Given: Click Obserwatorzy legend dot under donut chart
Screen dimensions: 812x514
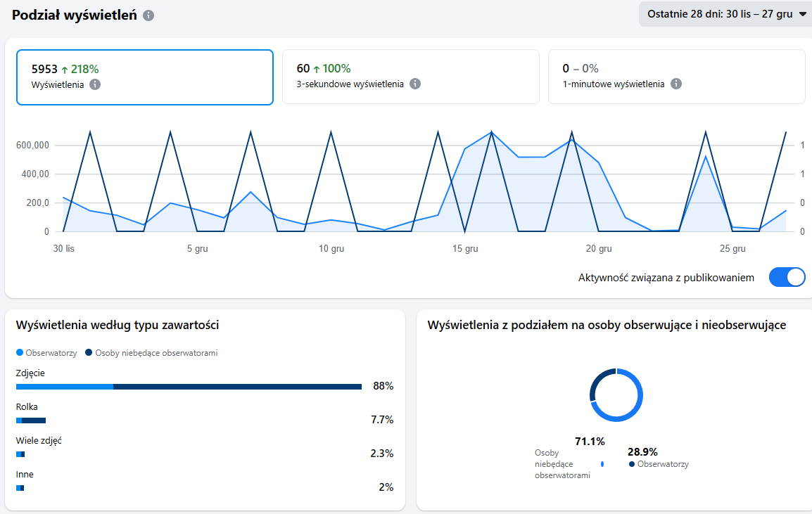Looking at the screenshot, I should (632, 464).
